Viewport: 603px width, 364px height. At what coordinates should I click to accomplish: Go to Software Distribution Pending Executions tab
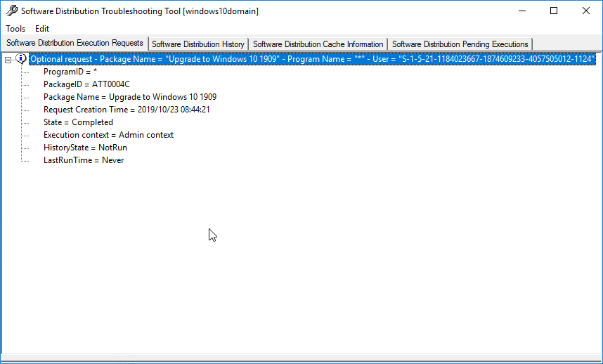pyautogui.click(x=460, y=44)
